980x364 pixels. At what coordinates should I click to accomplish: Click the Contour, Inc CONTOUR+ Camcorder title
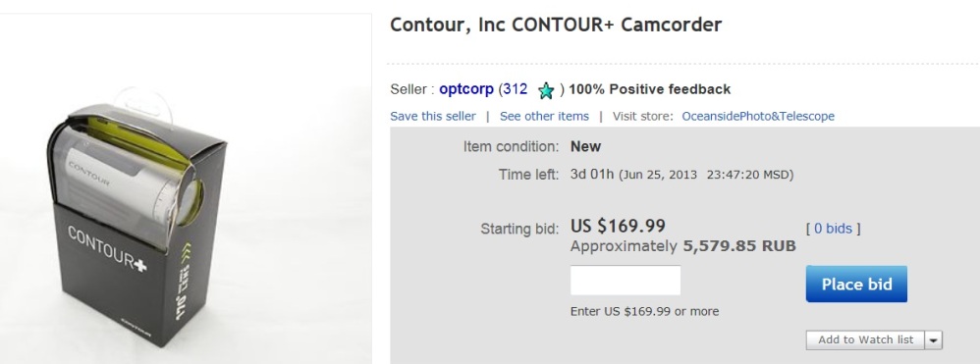pyautogui.click(x=556, y=25)
